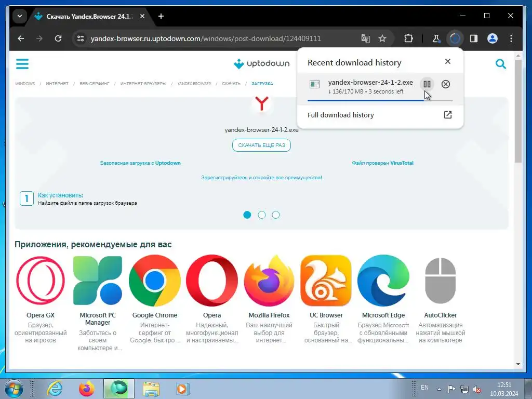Click Зарегистрируйтесь и откройте все преимущества

261,178
